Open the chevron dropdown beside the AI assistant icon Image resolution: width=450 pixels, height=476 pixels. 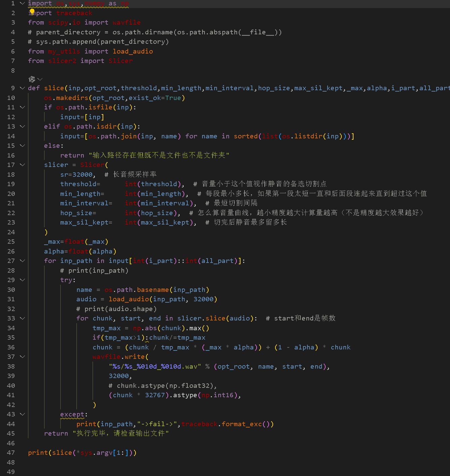pyautogui.click(x=40, y=79)
